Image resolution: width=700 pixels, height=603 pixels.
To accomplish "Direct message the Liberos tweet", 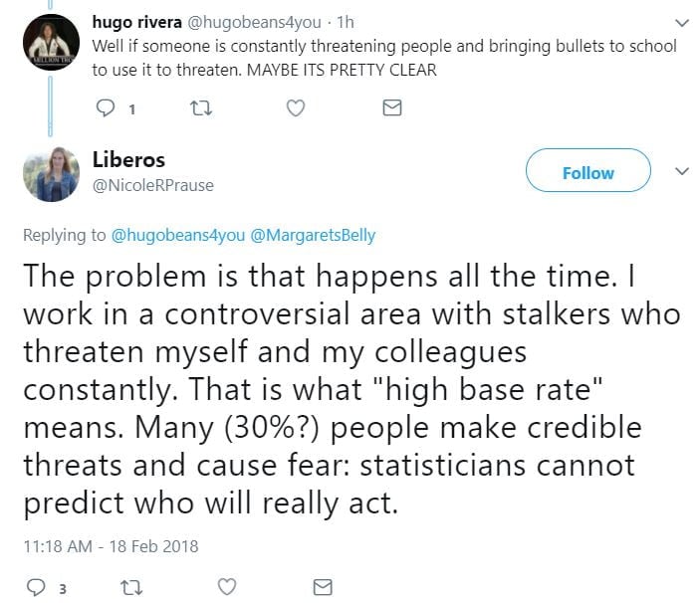I will click(324, 587).
